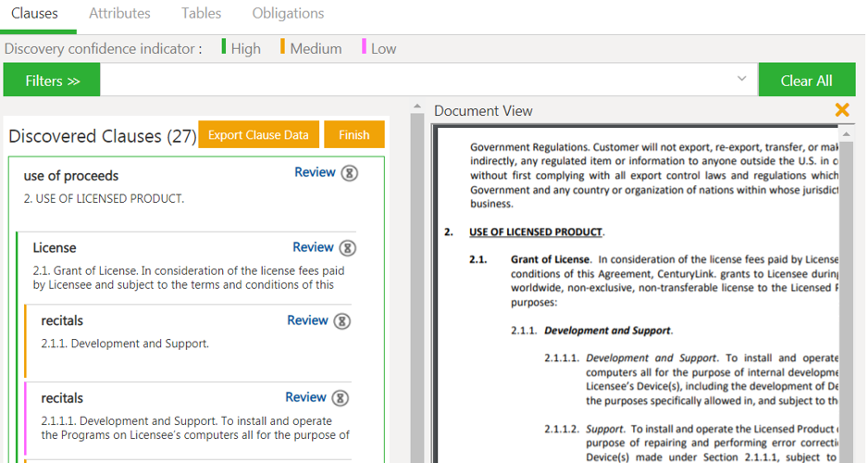Screen dimensions: 868x463
Task: Close the Document View panel
Action: point(842,110)
